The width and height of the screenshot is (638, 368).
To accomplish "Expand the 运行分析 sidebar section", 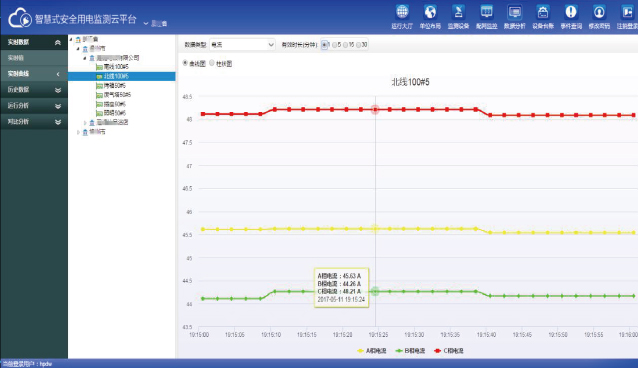I will [x=34, y=105].
